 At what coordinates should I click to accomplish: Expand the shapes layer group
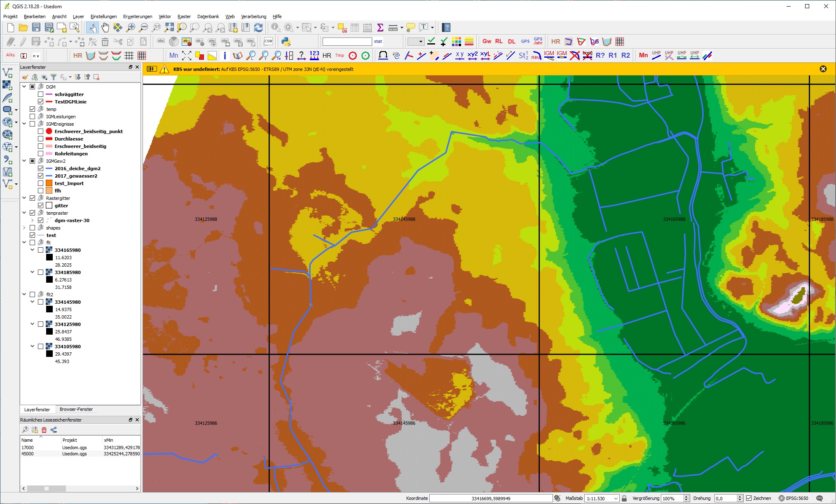tap(24, 228)
